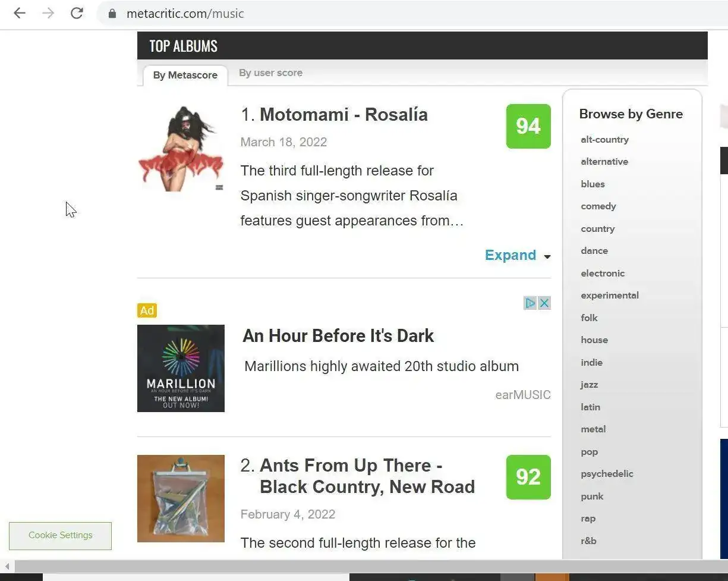Browse the alt-country genre
This screenshot has height=581, width=728.
point(604,140)
